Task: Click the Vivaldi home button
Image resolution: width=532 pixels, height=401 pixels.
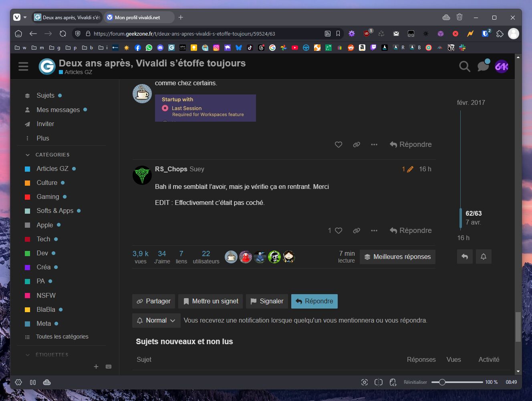Action: (18, 34)
